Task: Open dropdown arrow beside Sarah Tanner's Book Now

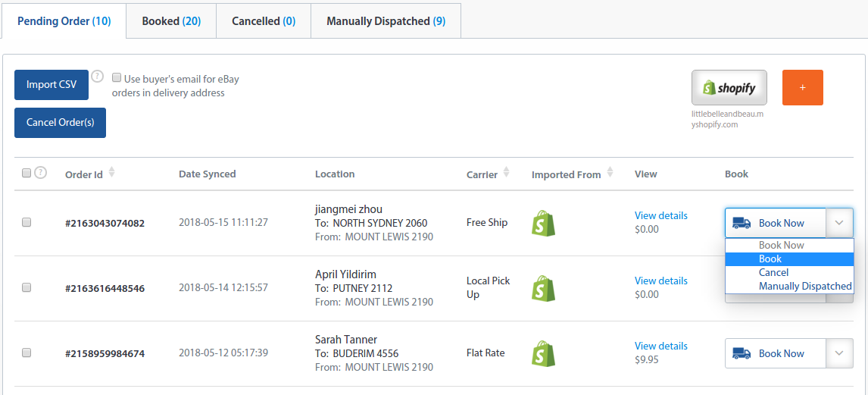Action: 839,353
